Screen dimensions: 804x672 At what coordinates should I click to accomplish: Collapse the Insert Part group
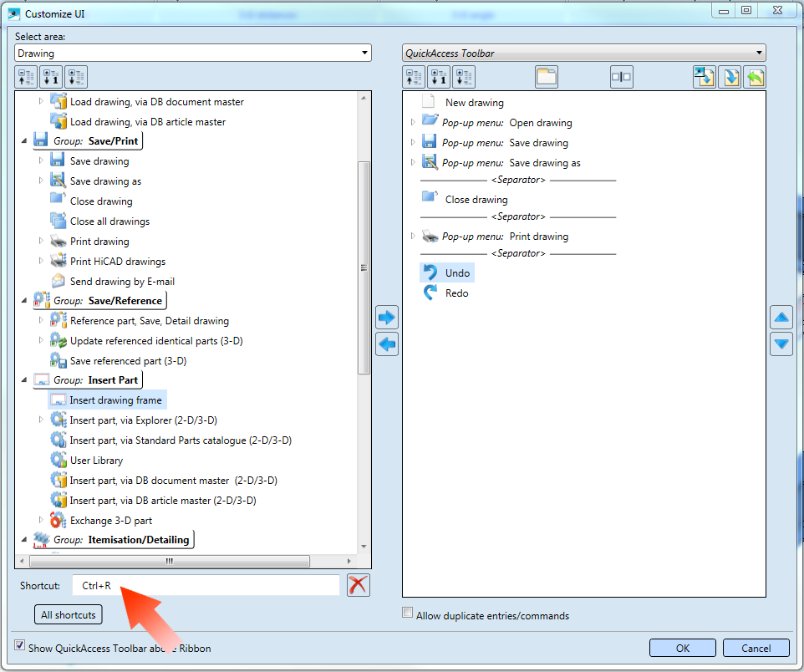24,380
